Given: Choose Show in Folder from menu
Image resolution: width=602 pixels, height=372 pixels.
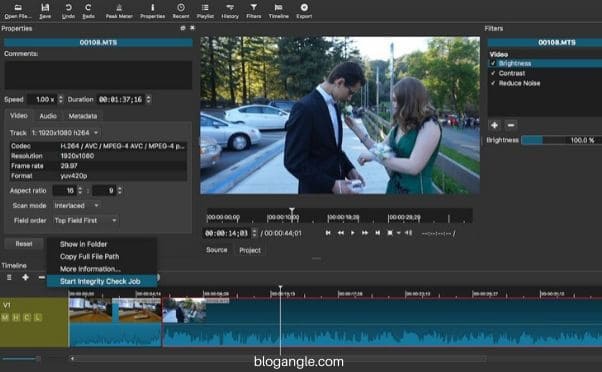Looking at the screenshot, I should (x=83, y=244).
